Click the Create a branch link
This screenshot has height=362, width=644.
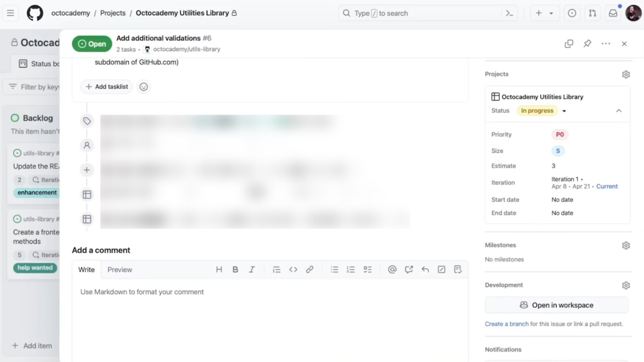pyautogui.click(x=507, y=324)
